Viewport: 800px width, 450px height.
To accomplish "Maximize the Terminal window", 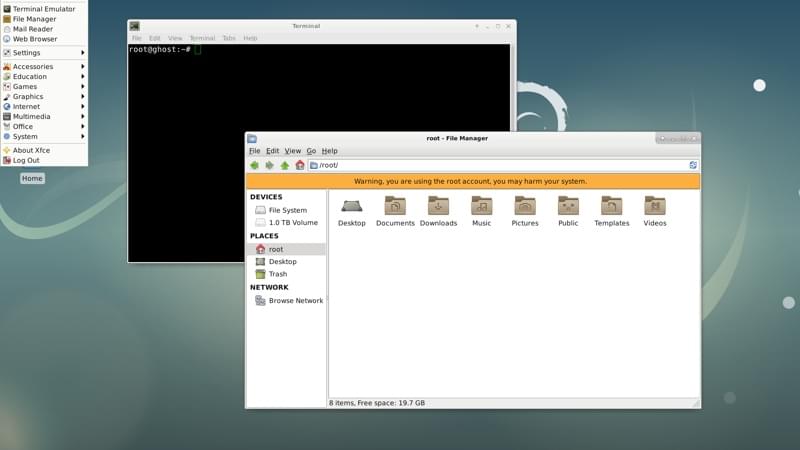I will (498, 26).
